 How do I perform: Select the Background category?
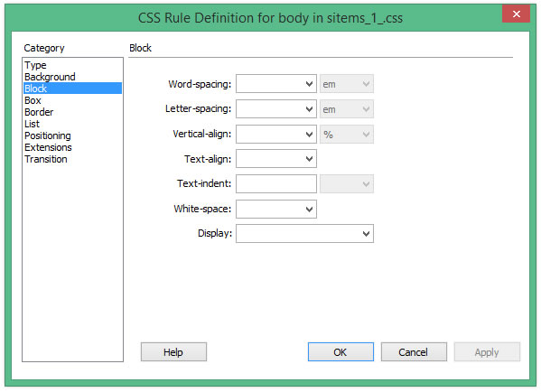[x=50, y=77]
